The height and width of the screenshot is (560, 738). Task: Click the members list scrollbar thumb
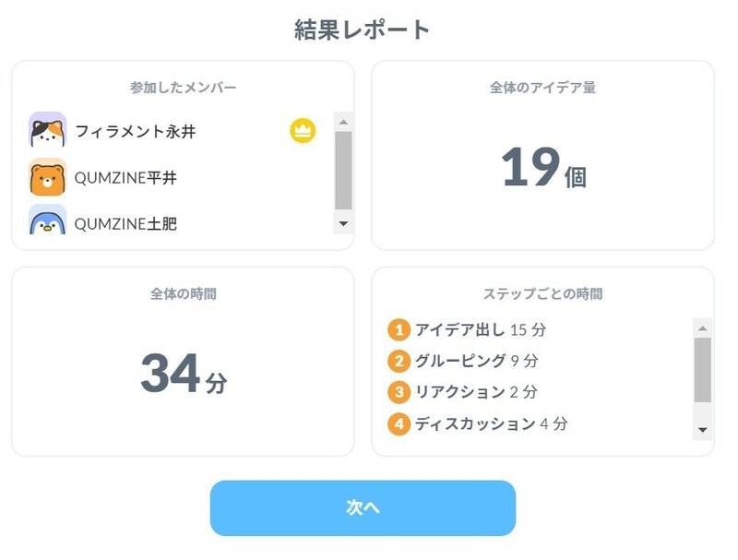click(343, 171)
